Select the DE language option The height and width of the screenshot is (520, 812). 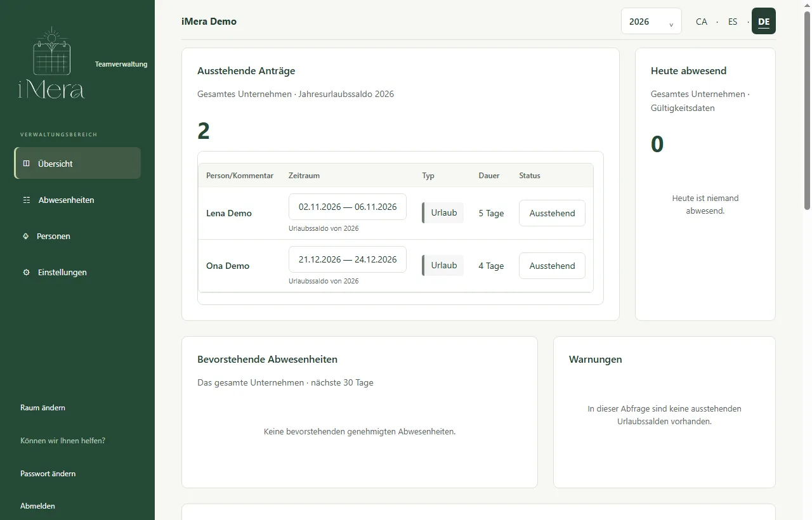(x=764, y=21)
